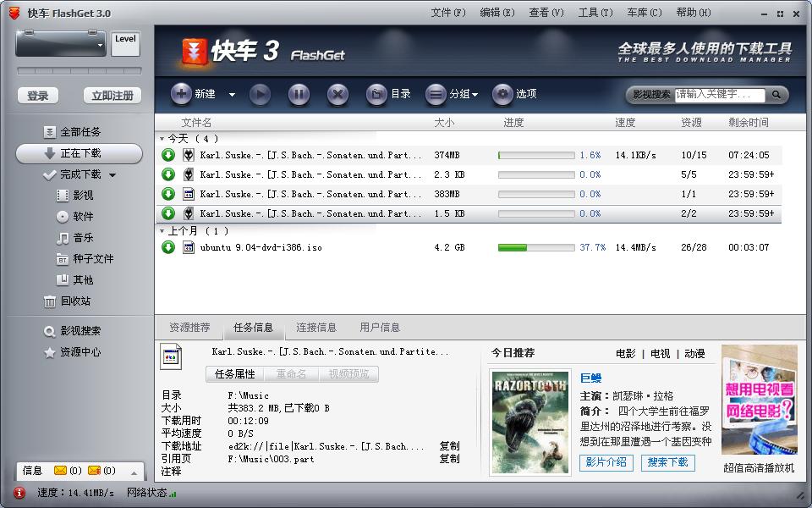Open the download directory (目录) icon
This screenshot has height=508, width=812.
point(376,94)
